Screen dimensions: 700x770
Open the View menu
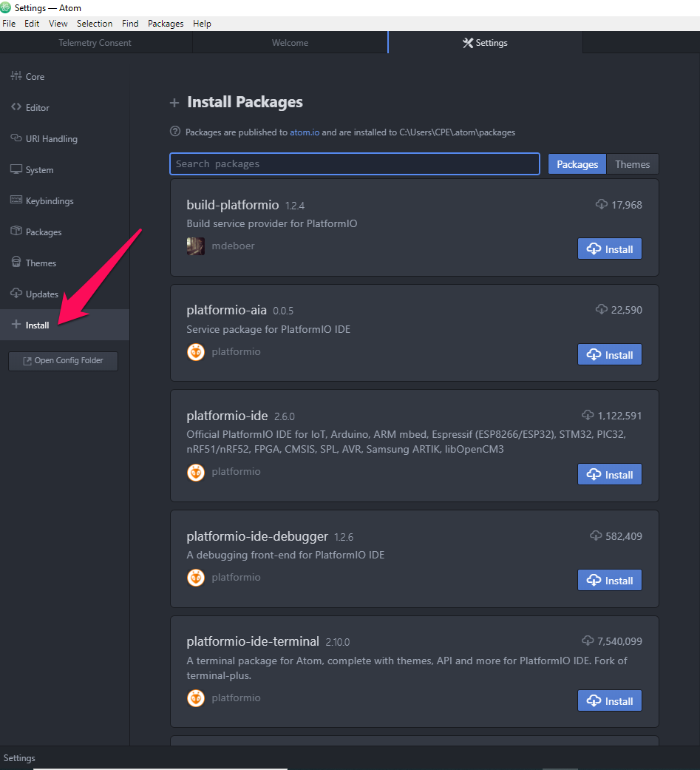58,24
